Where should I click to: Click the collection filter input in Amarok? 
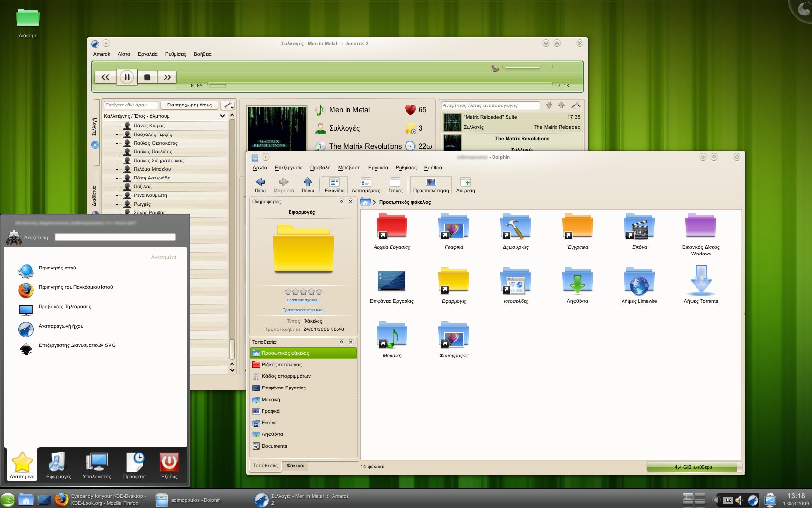(130, 105)
